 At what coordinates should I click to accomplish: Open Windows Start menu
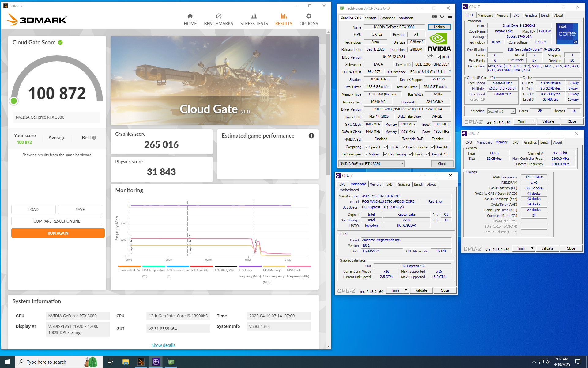(x=7, y=362)
